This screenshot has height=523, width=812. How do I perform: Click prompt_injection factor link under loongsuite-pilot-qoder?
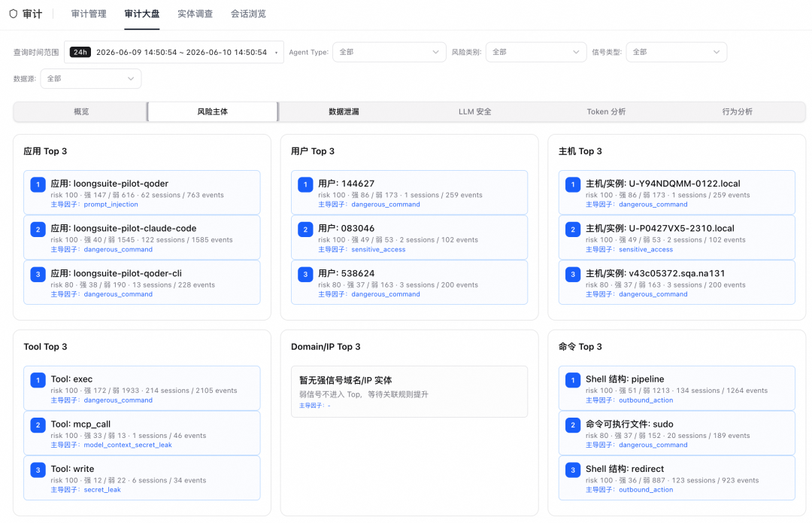(x=111, y=205)
